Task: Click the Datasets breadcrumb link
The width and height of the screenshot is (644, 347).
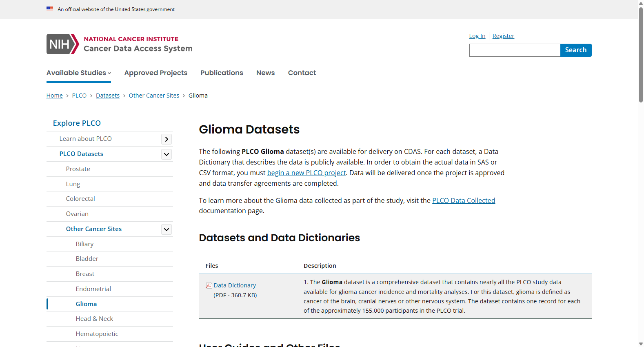Action: pos(108,96)
